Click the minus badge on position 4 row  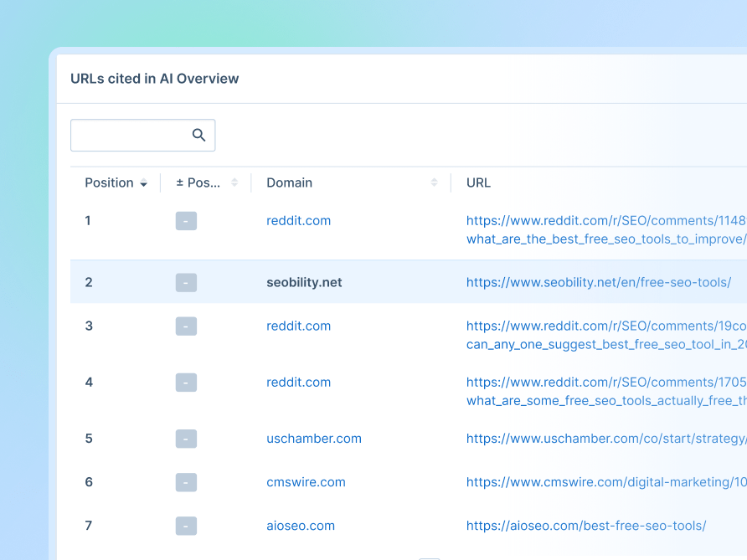coord(186,383)
